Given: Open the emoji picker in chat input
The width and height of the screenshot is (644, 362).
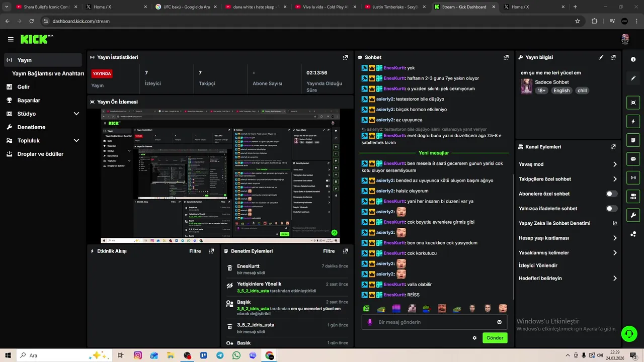Looking at the screenshot, I should tap(499, 322).
